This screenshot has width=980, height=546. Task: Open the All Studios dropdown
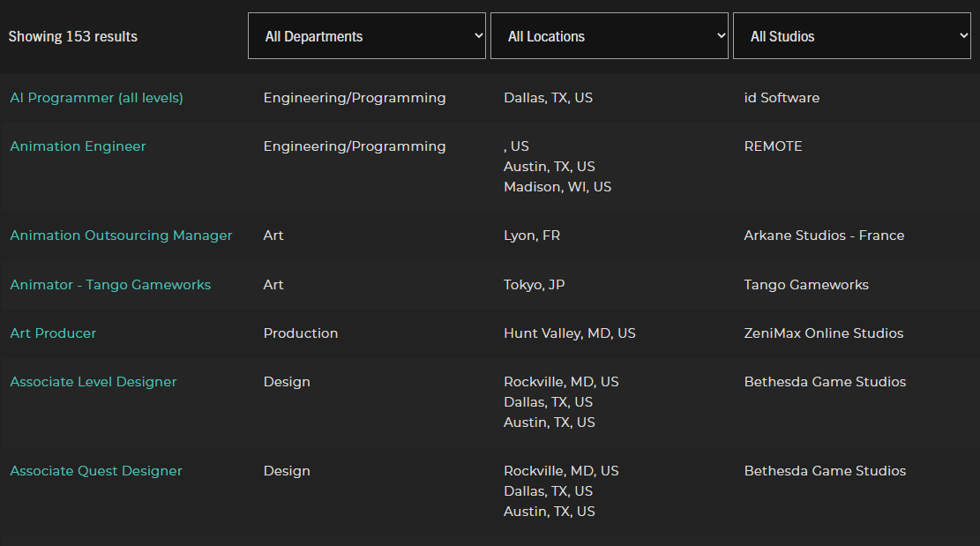852,36
